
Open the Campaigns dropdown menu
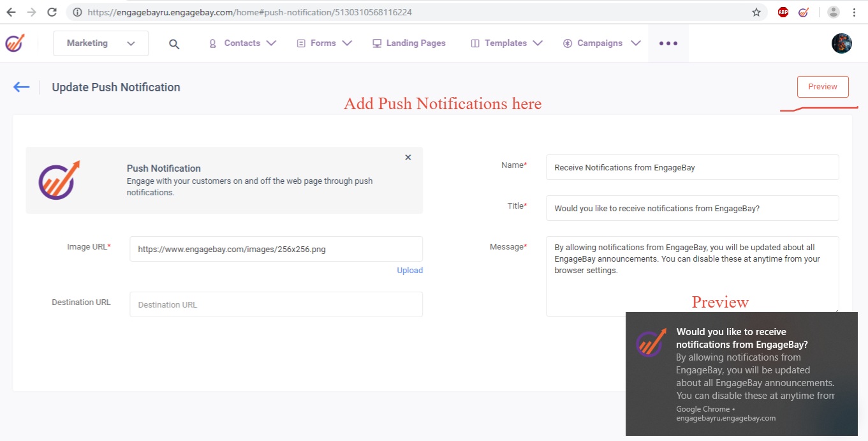point(601,43)
